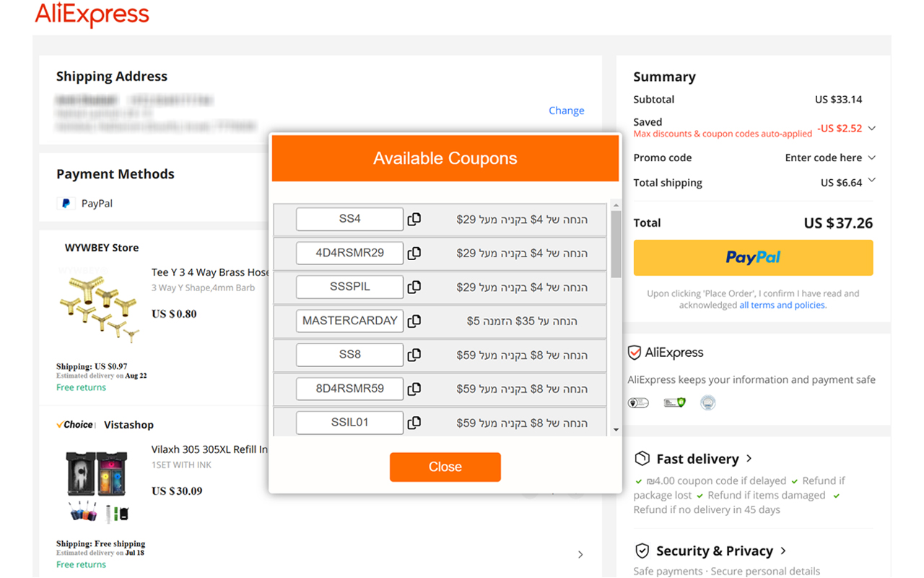This screenshot has height=578, width=924.
Task: Click the coupon list scrollbar down arrow
Action: tap(616, 430)
